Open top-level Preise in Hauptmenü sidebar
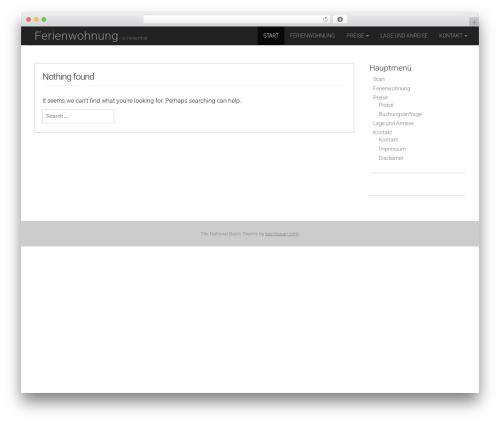The height and width of the screenshot is (423, 500). 380,97
